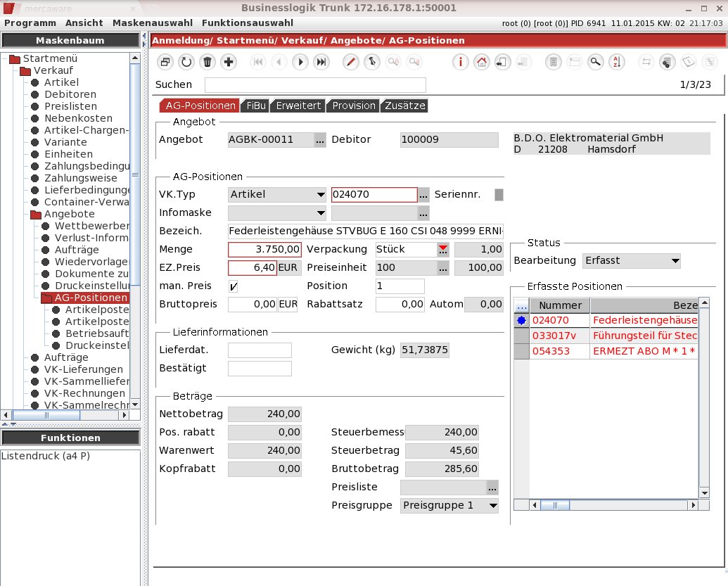728x586 pixels.
Task: Click the trash delete icon
Action: [x=207, y=62]
